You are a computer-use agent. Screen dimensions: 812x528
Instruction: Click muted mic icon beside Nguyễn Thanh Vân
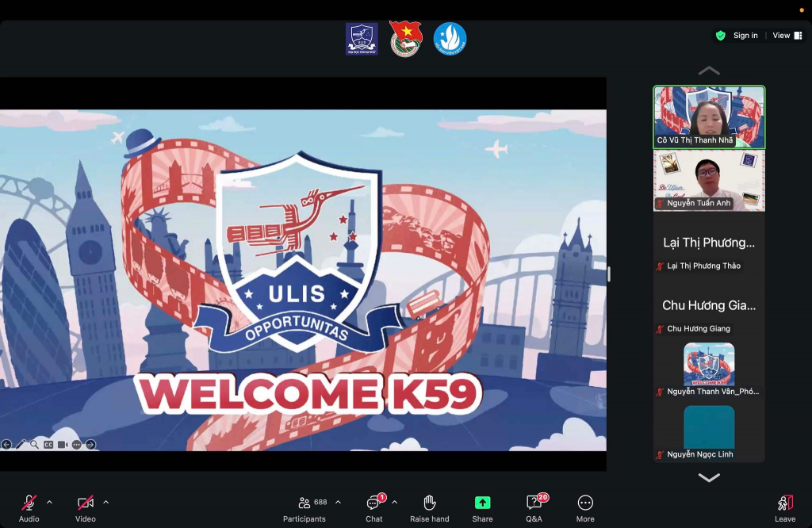click(x=661, y=392)
